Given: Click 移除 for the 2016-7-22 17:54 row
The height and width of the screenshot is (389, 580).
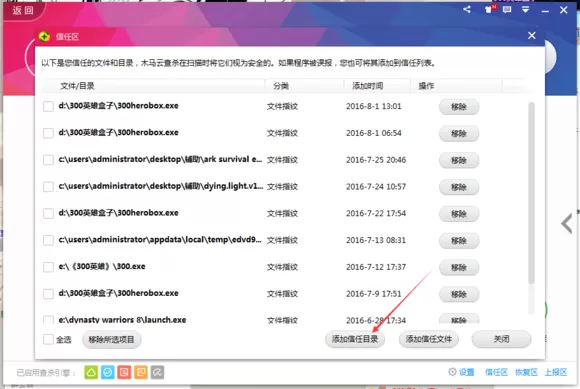Looking at the screenshot, I should pos(459,214).
